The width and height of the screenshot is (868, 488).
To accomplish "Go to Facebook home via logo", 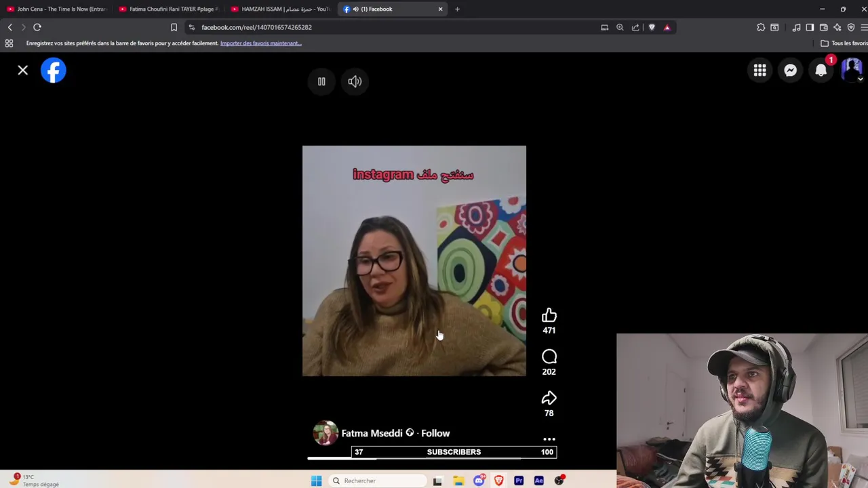I will [x=53, y=70].
